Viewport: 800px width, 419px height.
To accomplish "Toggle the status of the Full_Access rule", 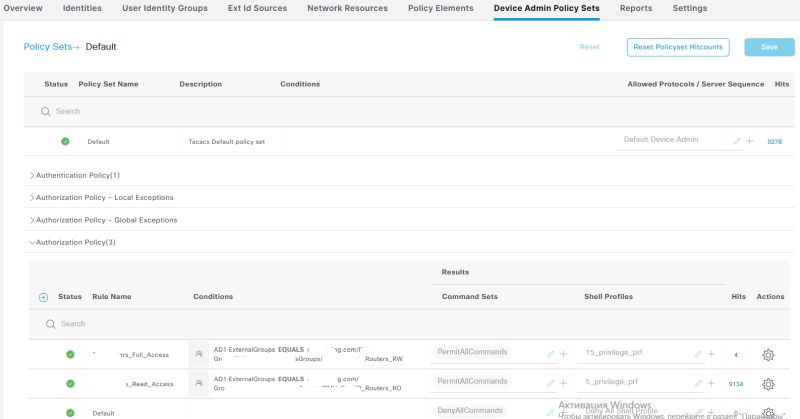I will click(70, 354).
